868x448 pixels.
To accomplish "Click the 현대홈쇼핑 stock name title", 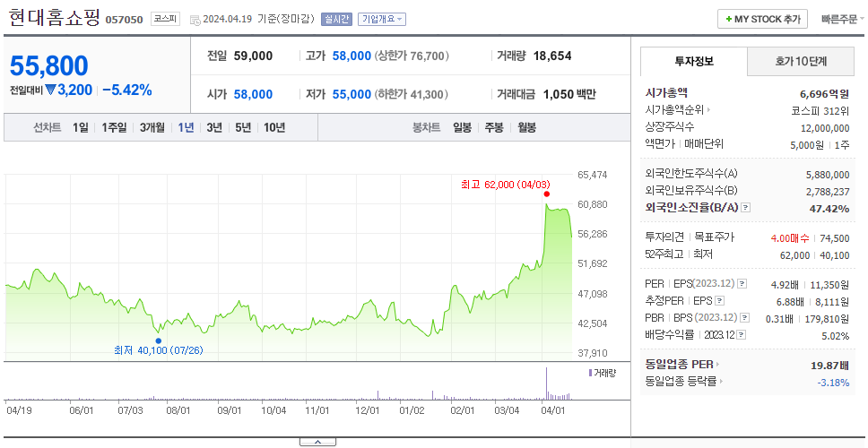I will (54, 18).
